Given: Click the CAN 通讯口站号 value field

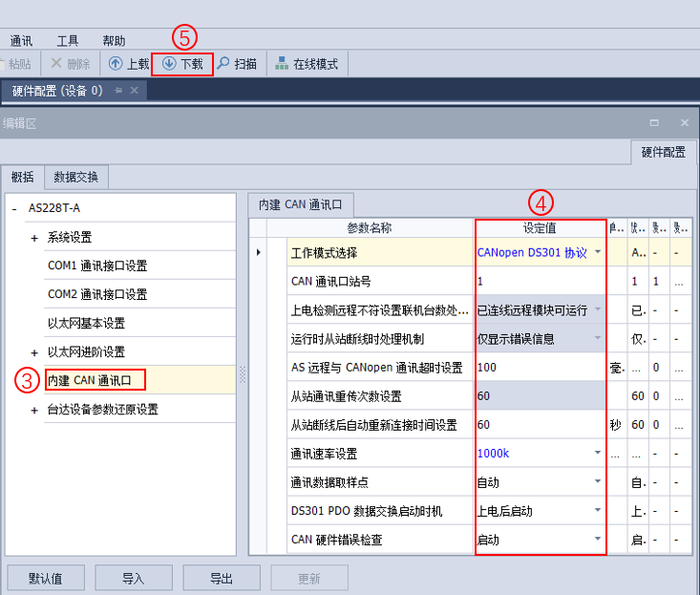Looking at the screenshot, I should click(541, 281).
